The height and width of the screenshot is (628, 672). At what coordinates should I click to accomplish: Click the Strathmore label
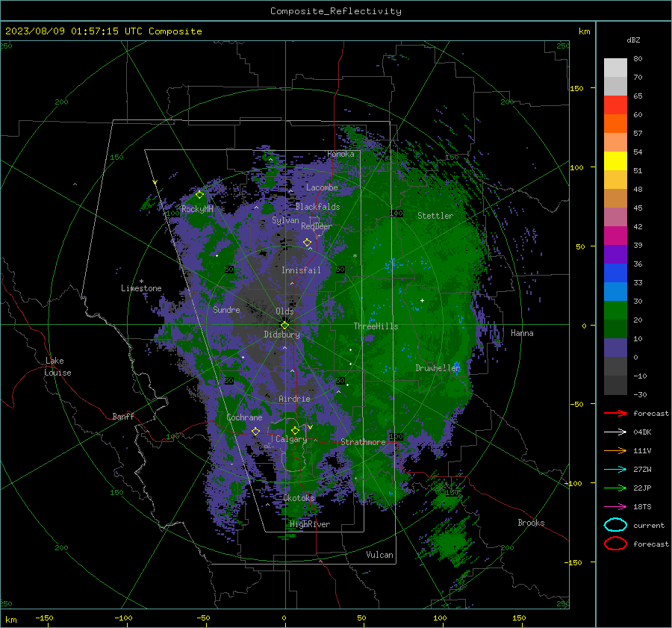(363, 442)
